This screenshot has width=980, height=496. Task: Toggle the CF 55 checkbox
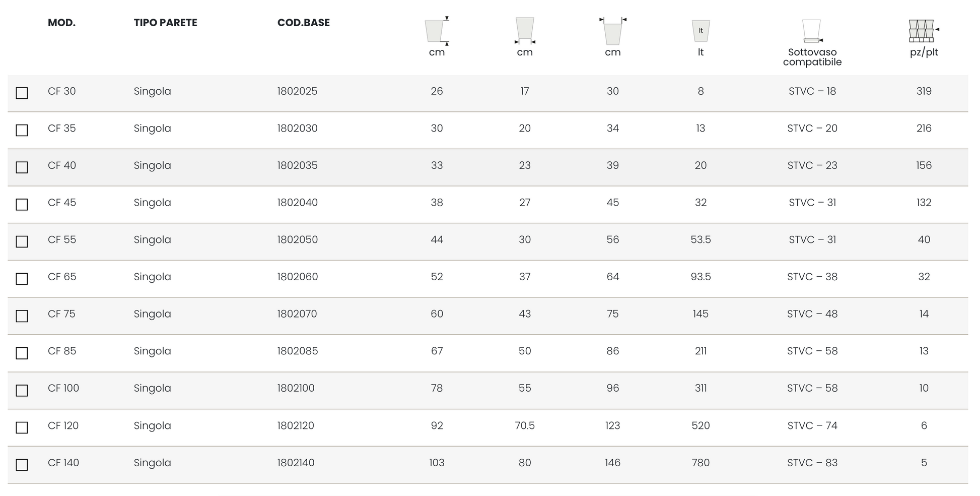click(22, 242)
